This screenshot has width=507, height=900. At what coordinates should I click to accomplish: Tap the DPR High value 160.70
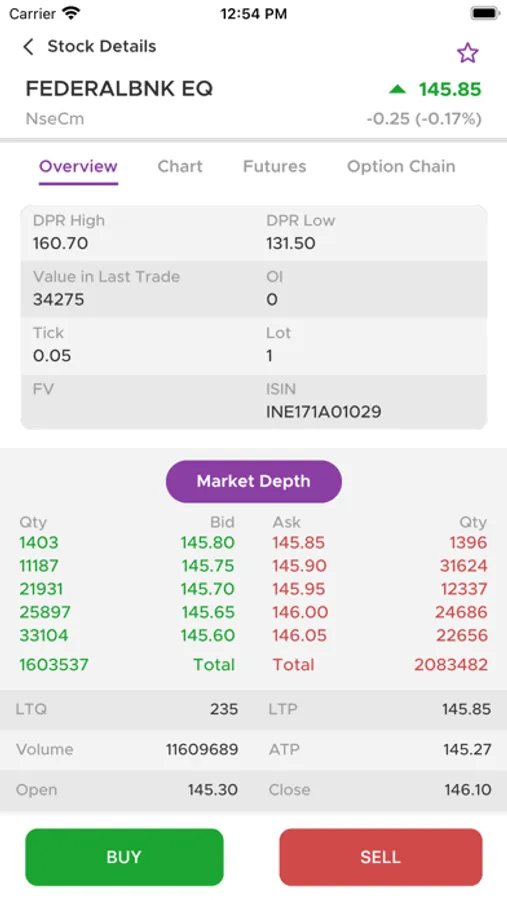[60, 243]
